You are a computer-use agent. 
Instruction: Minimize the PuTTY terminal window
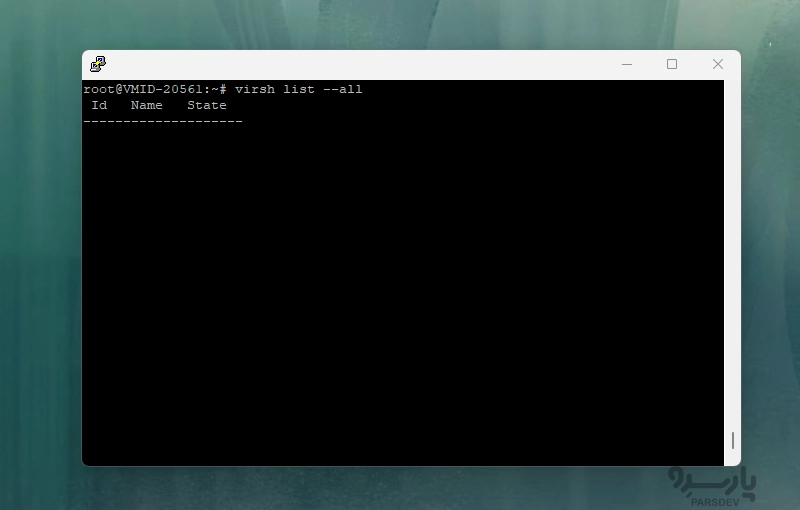[x=627, y=64]
